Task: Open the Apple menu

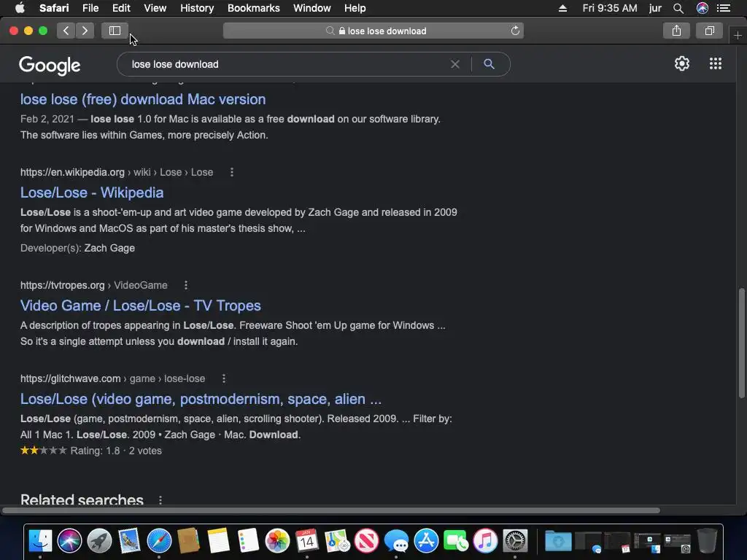Action: point(20,8)
